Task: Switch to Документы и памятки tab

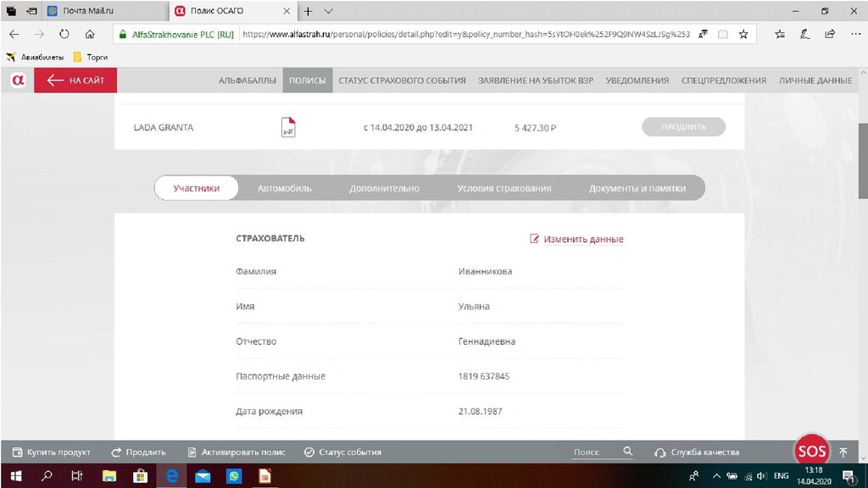Action: tap(637, 188)
